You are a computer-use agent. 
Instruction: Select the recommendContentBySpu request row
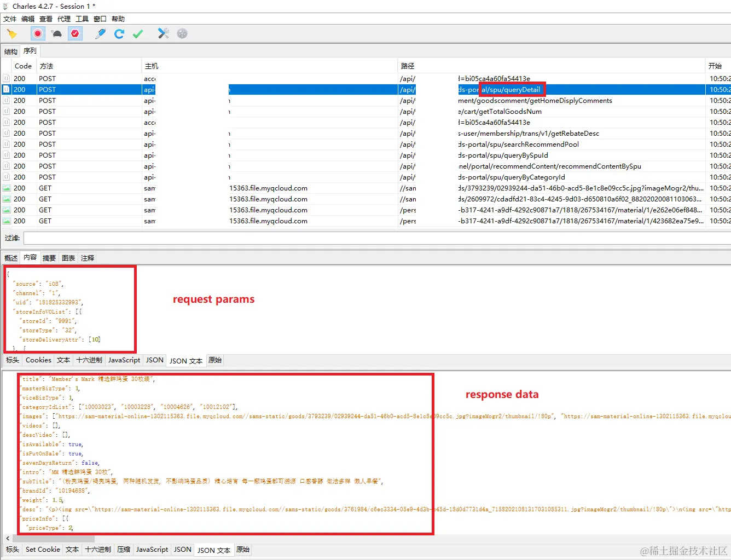click(x=366, y=166)
